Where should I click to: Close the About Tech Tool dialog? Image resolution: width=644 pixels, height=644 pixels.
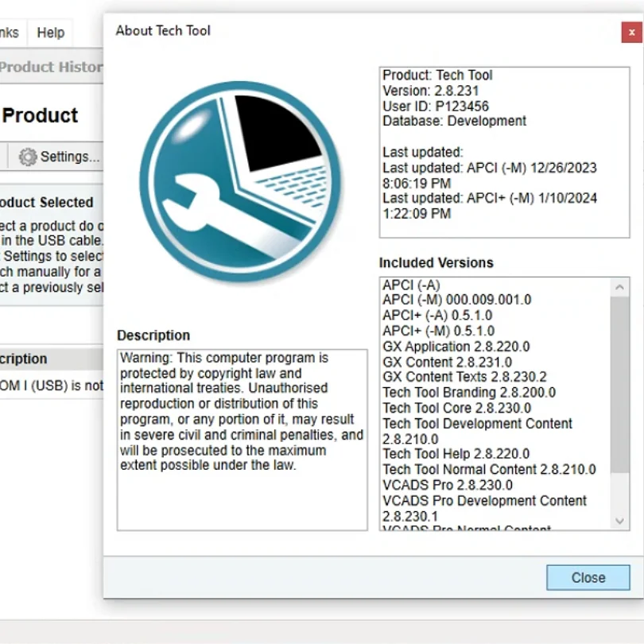[x=588, y=577]
